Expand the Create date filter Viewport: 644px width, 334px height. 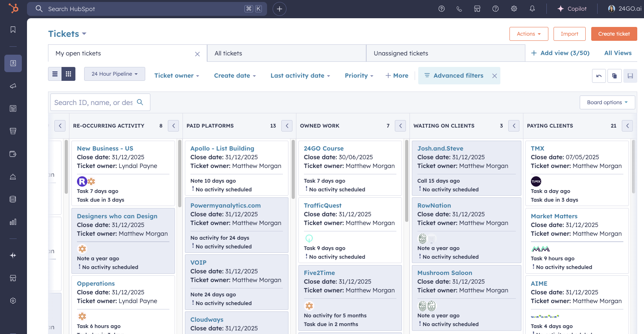(x=235, y=76)
